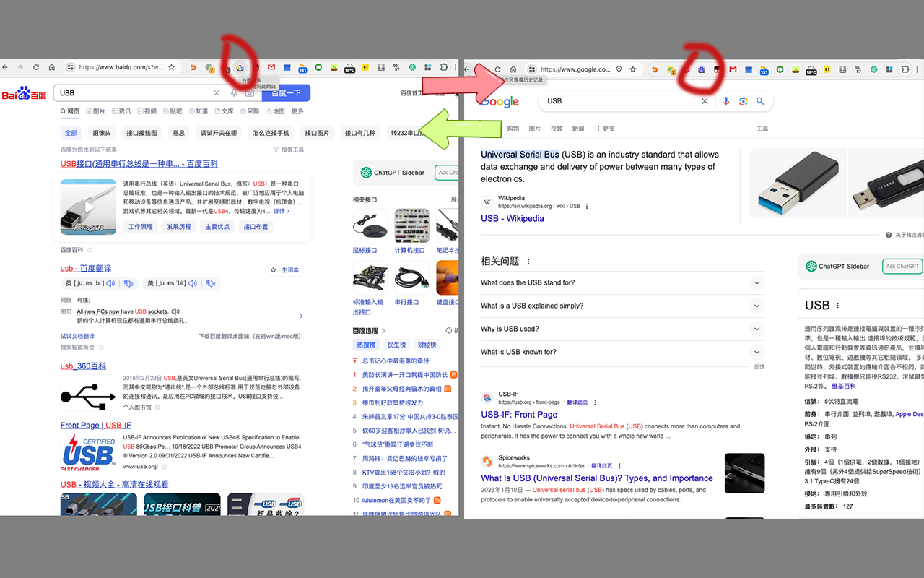Select 财经榜 tab in Baidu hot list
Screen dimensions: 924x578
point(427,345)
